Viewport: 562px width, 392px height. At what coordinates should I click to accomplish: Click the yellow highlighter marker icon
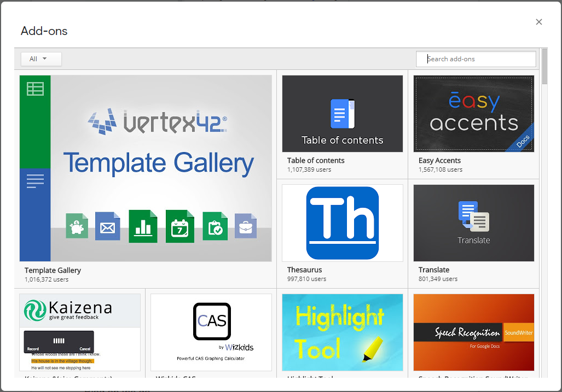[x=373, y=349]
